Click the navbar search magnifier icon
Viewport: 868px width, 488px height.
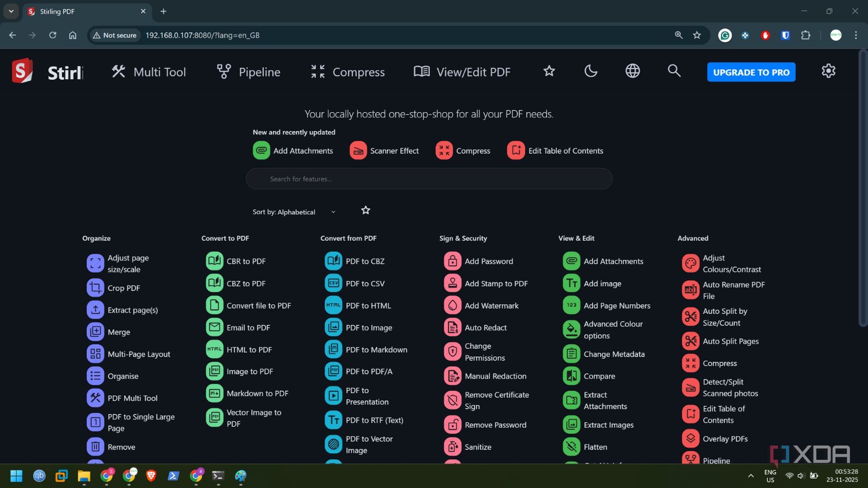[x=674, y=70]
